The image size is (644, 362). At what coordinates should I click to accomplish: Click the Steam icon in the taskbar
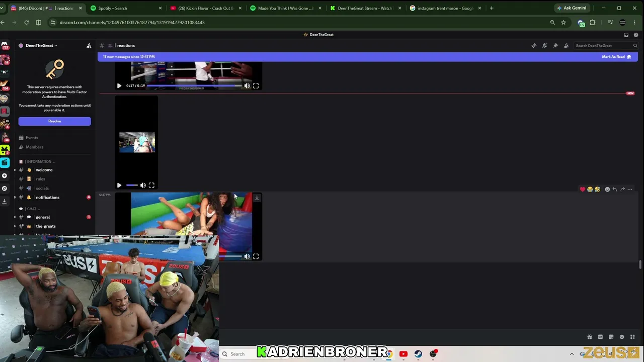(x=418, y=354)
